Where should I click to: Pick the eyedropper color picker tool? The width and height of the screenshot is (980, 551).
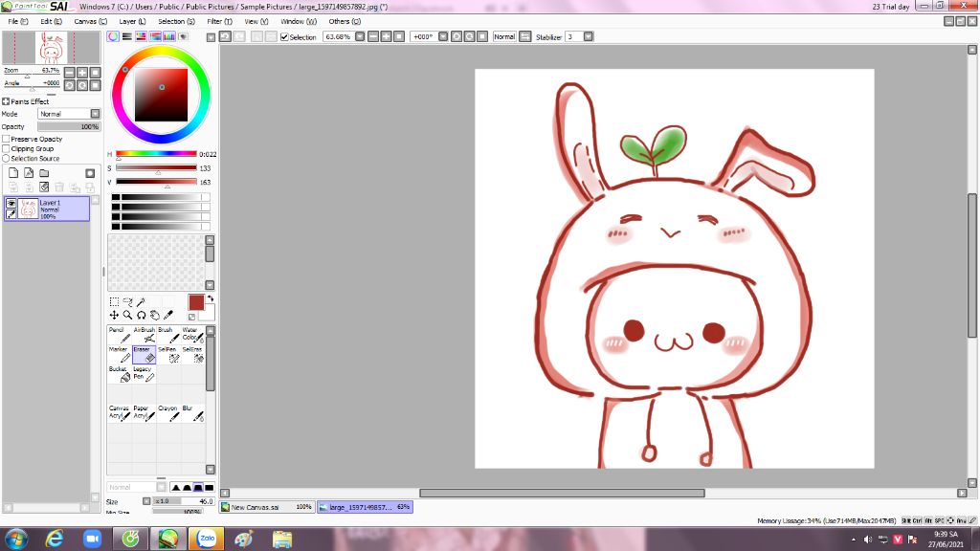click(168, 316)
